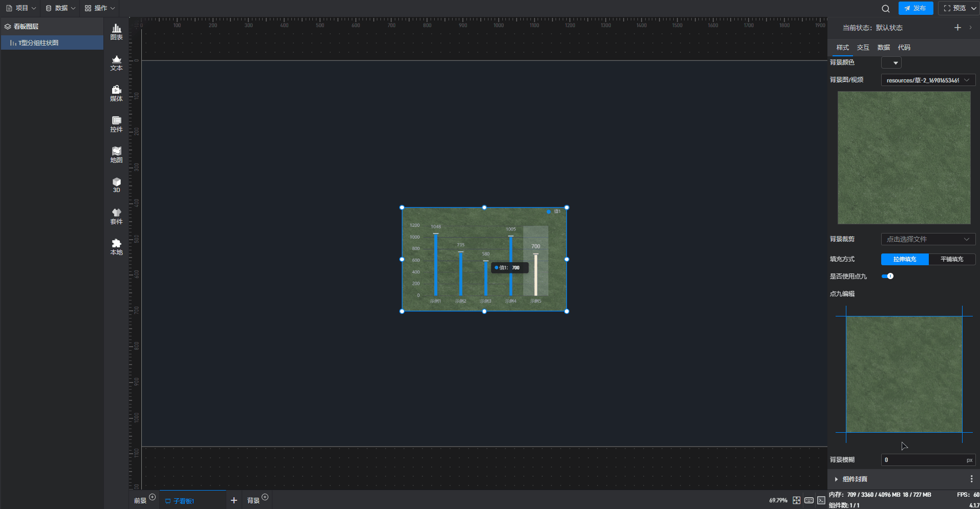Open the 数据 menu in top bar
The image size is (980, 509).
click(60, 8)
